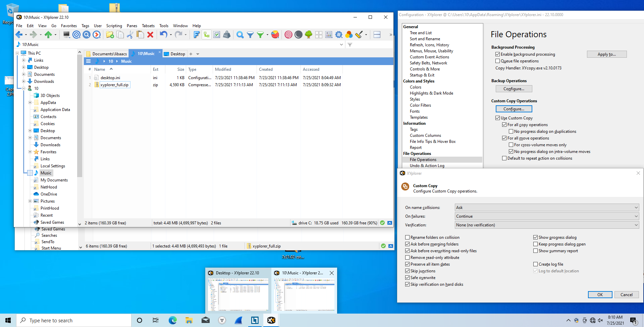Click the Hotlist target icon in the toolbar
Viewport: 644px width, 327px height.
(76, 35)
